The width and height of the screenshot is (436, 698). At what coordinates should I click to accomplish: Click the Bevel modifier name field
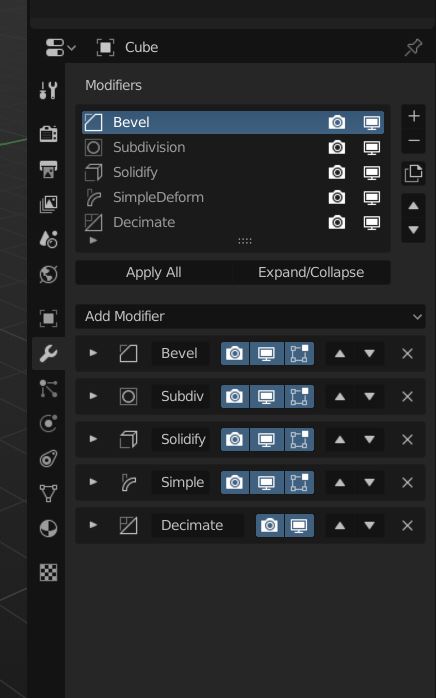(x=180, y=353)
